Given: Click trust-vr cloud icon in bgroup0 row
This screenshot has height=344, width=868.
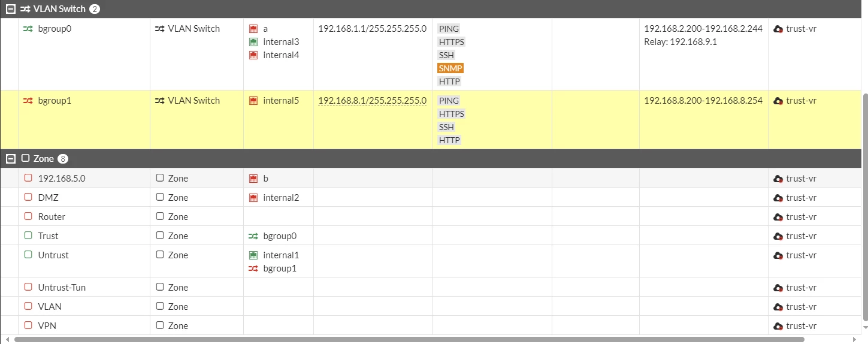Looking at the screenshot, I should [778, 29].
